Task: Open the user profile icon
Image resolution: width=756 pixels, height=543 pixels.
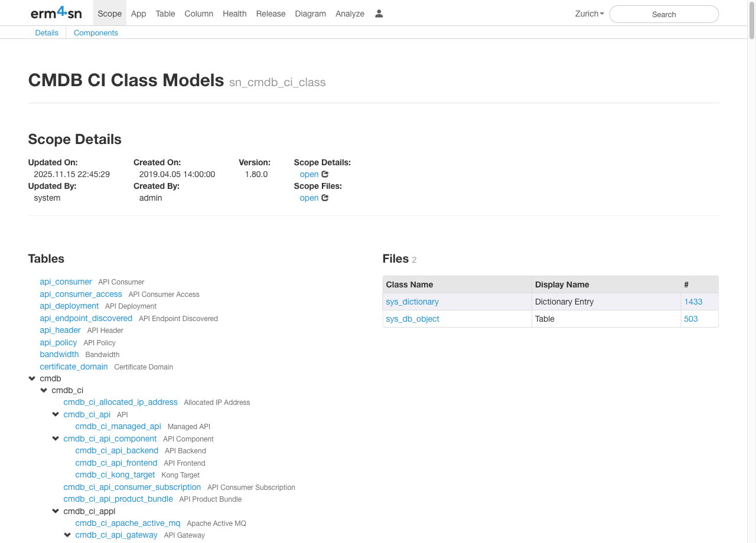Action: point(379,14)
